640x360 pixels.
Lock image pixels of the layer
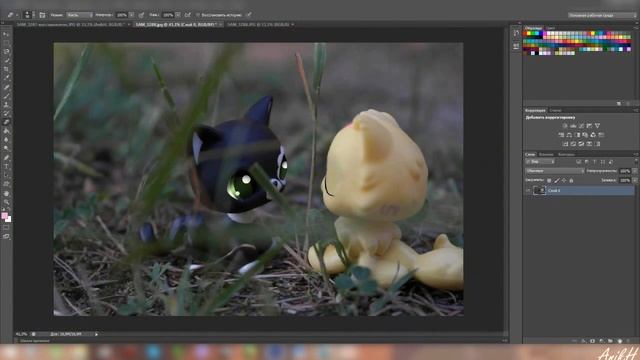[557, 180]
